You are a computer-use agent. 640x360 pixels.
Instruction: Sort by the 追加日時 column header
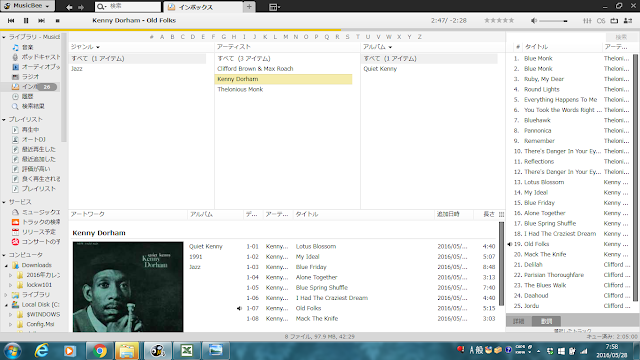(x=448, y=214)
